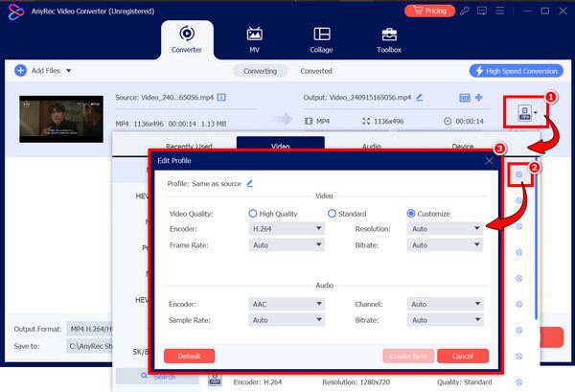Close the Edit Profile dialog
The height and width of the screenshot is (392, 575).
(489, 161)
